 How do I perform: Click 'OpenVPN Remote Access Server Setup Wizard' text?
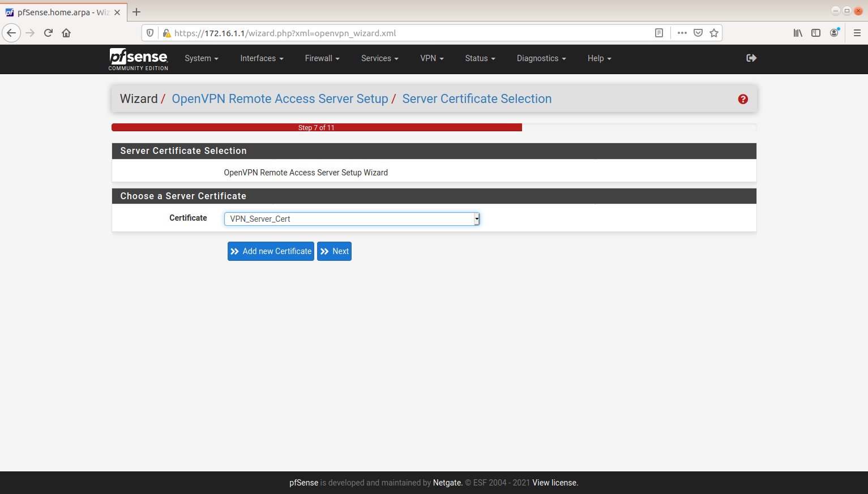pyautogui.click(x=306, y=173)
